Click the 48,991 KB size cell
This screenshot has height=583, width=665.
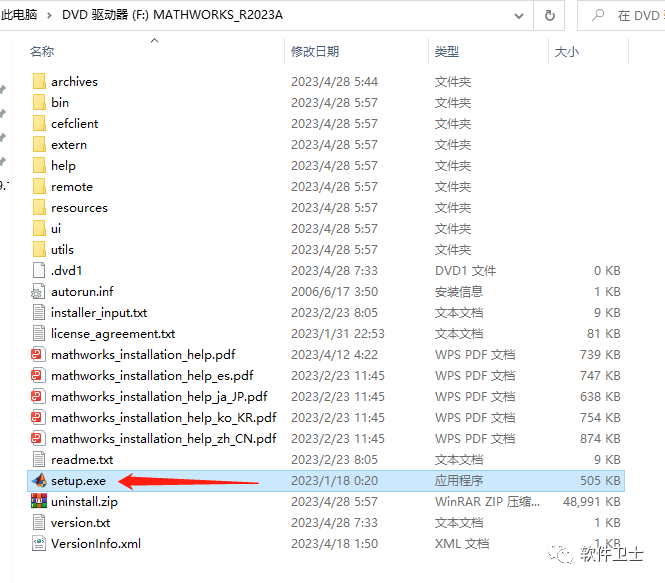592,502
